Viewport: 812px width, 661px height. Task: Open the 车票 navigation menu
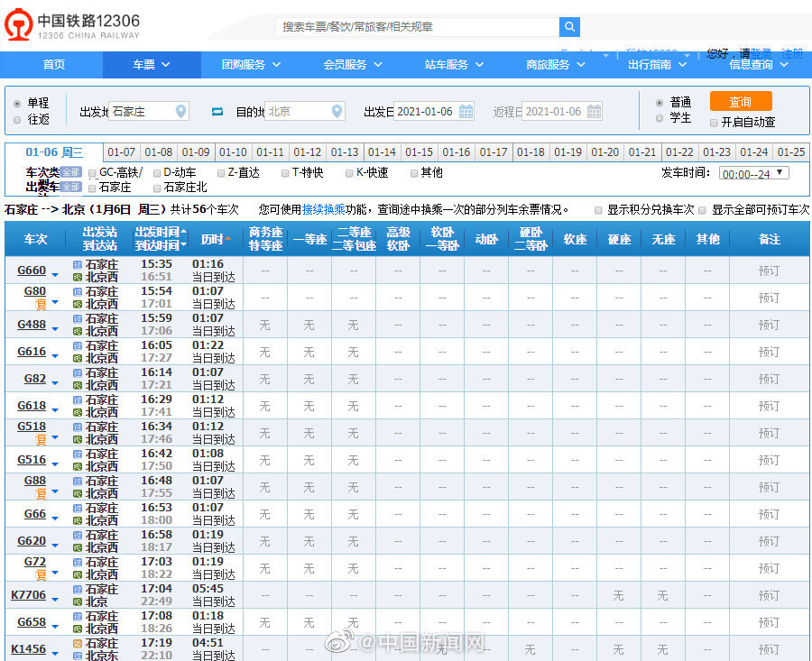(151, 65)
